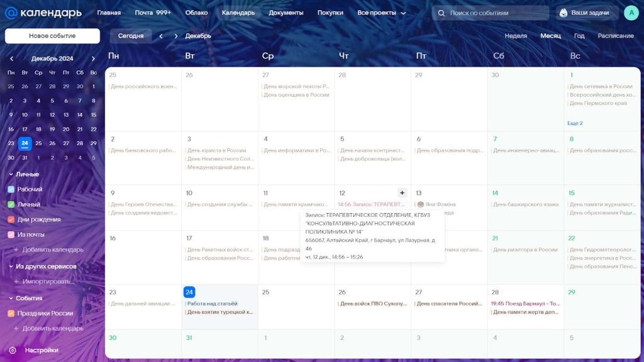Toggle the Личный calendar checkbox
644x362 pixels.
pos(11,204)
